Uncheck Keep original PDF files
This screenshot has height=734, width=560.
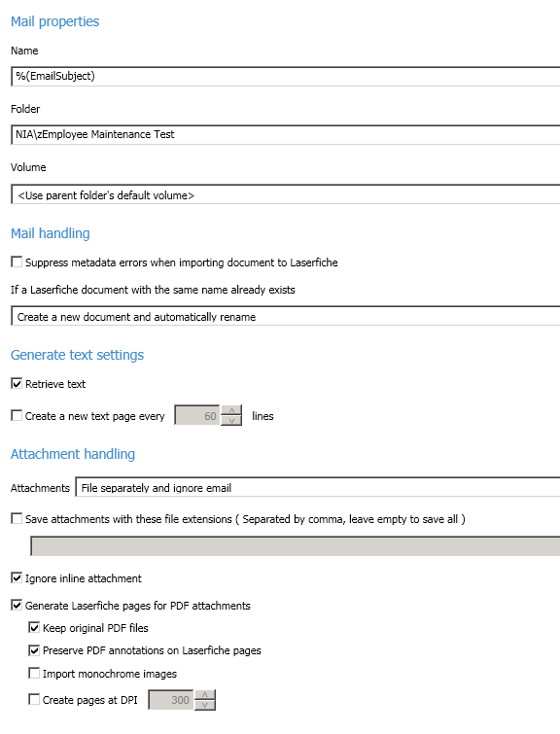tap(34, 627)
